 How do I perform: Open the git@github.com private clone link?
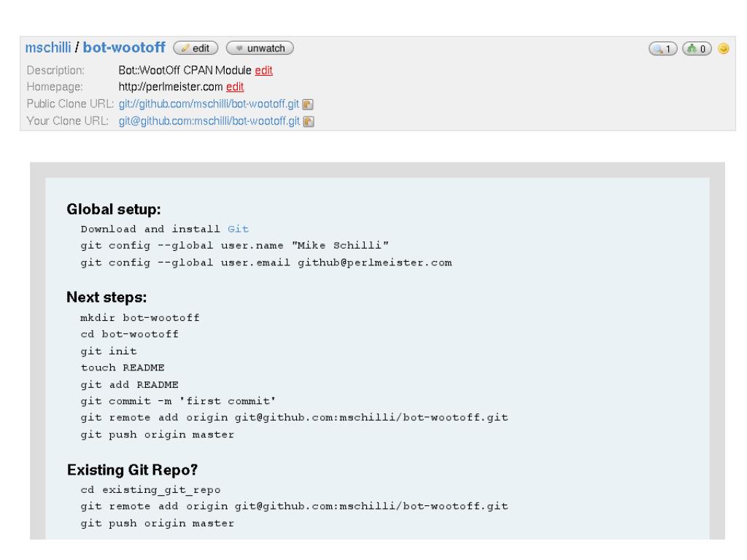tap(209, 121)
